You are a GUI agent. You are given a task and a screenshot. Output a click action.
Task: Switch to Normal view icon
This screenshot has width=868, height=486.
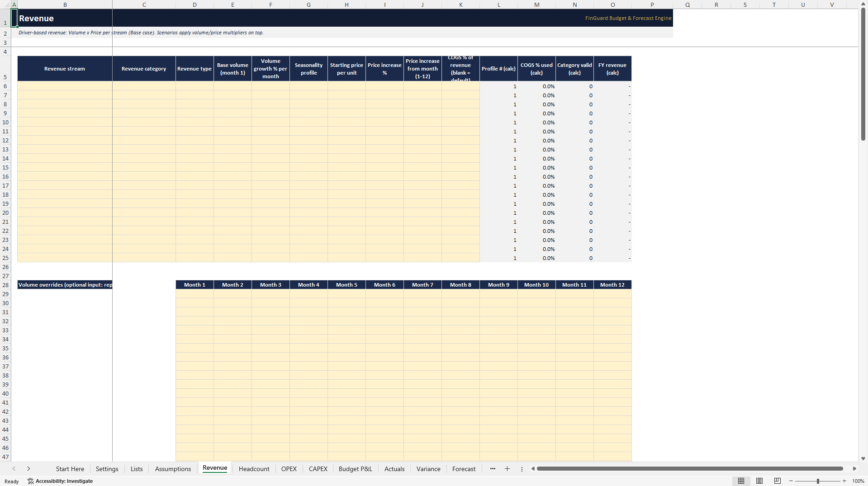(x=741, y=481)
